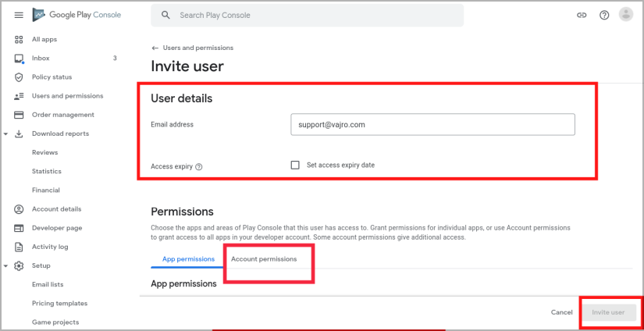
Task: Go back via Users and permissions arrow
Action: click(x=155, y=48)
